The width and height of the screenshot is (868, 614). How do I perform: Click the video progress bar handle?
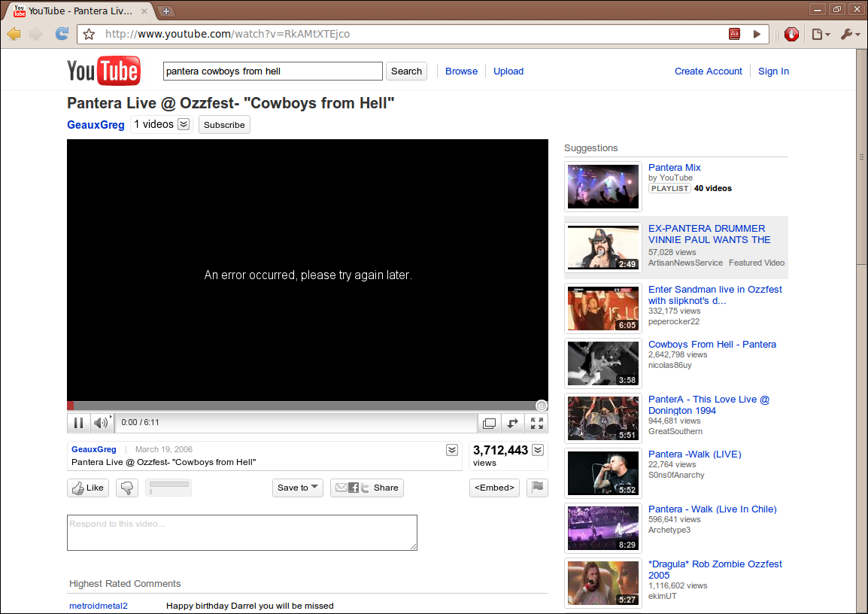(x=542, y=406)
